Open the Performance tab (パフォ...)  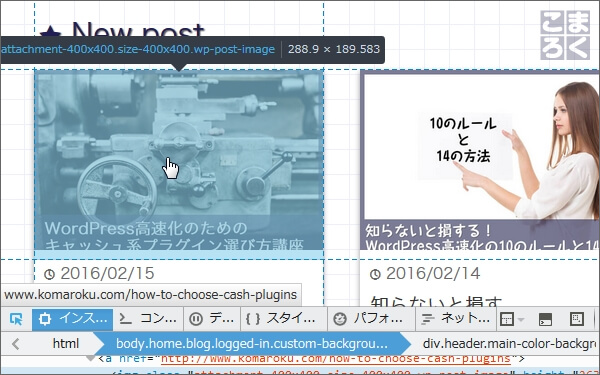click(x=371, y=319)
